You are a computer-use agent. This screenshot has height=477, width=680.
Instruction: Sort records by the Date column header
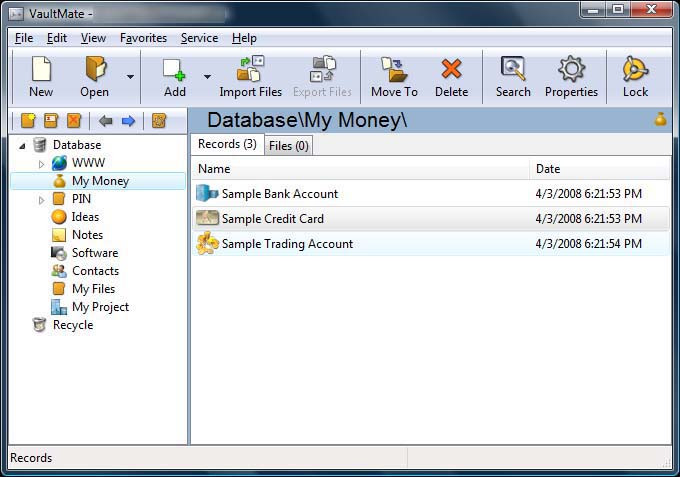(548, 169)
